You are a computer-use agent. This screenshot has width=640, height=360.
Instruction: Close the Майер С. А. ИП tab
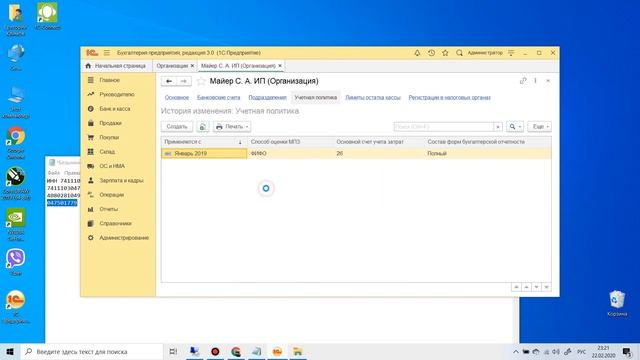pyautogui.click(x=280, y=66)
